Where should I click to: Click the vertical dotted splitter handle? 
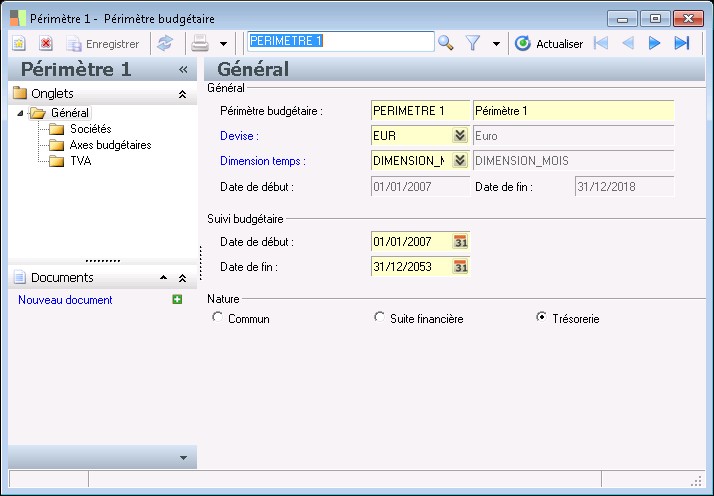coord(201,263)
